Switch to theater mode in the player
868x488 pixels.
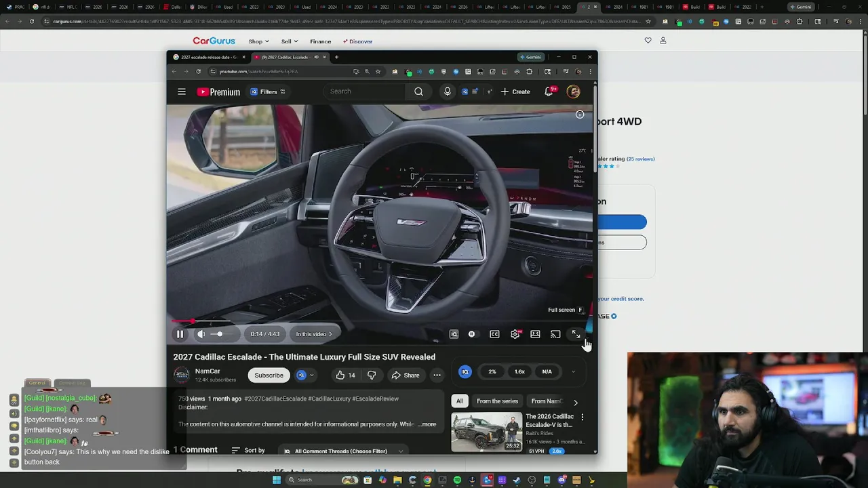coord(535,334)
